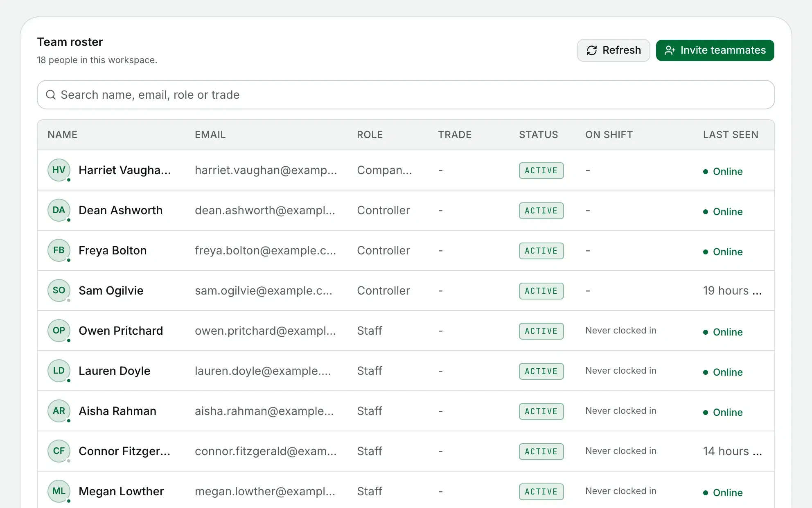The width and height of the screenshot is (812, 508).
Task: Click the ACTIVE badge in Harriet Vaughan's row
Action: tap(541, 170)
